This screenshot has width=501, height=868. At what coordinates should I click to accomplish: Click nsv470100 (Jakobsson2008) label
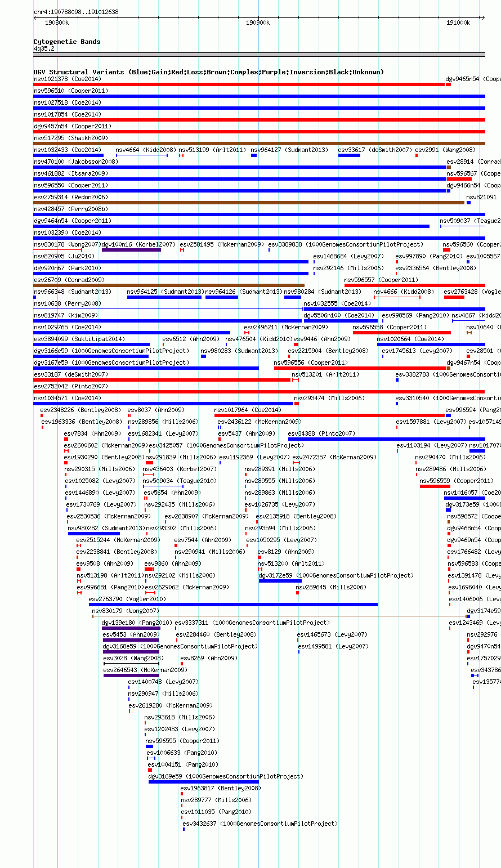tap(76, 162)
